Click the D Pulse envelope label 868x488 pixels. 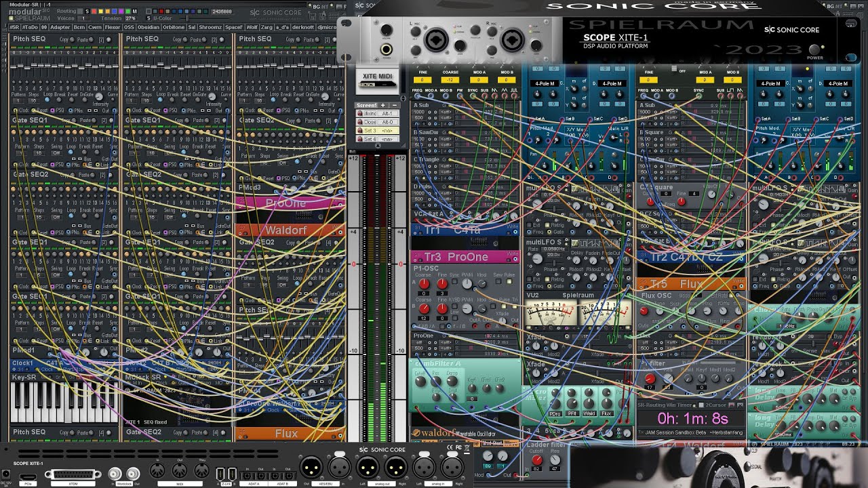coord(424,186)
